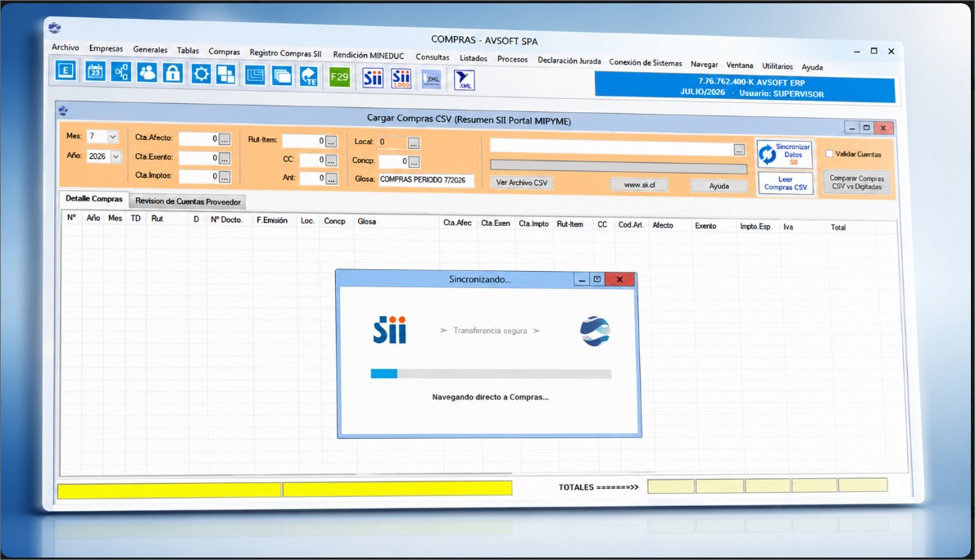Open Concp lookup ellipsis button
975x560 pixels.
click(414, 162)
